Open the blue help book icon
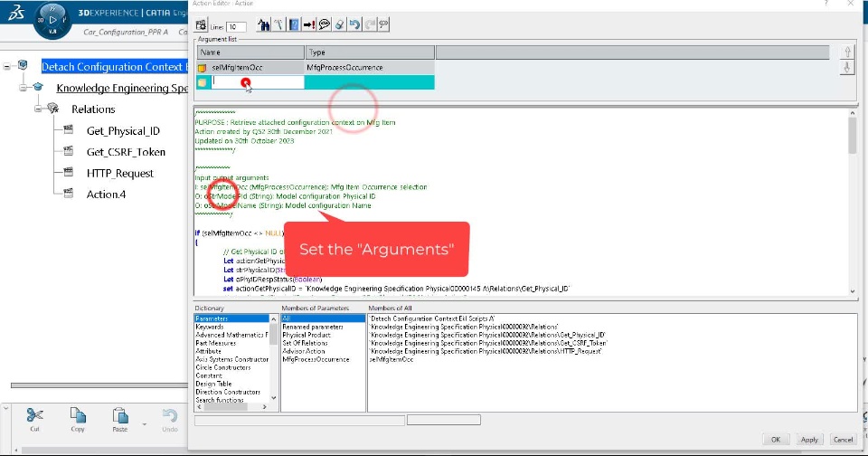This screenshot has width=868, height=456. 294,24
